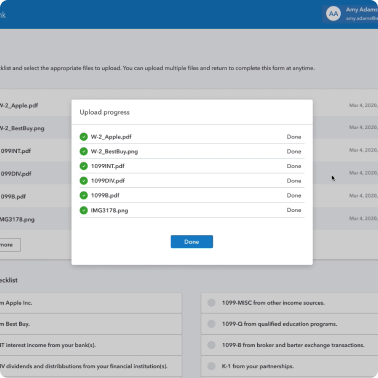Screen dimensions: 378x378
Task: Open IMG3178.png in background file list
Action: coord(17,219)
